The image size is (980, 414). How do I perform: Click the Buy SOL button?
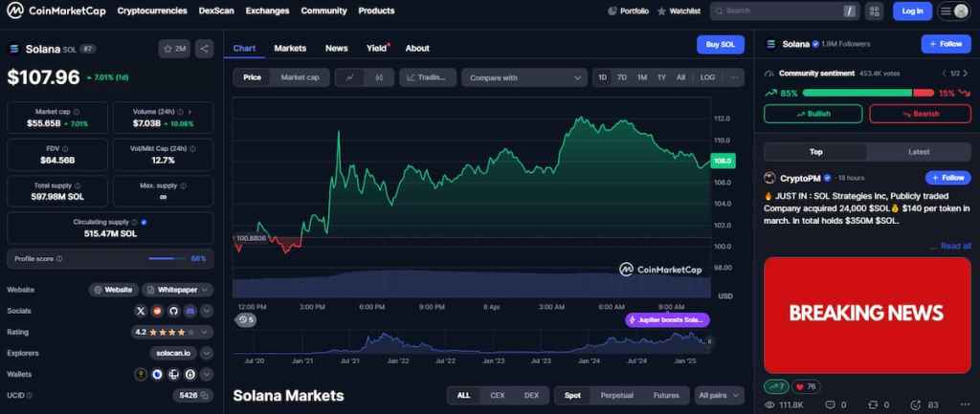tap(721, 45)
